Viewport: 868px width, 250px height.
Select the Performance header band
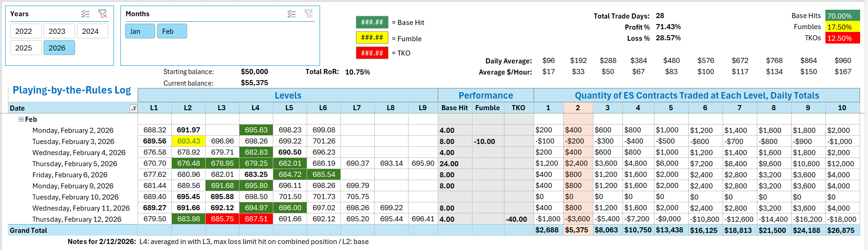pos(485,95)
